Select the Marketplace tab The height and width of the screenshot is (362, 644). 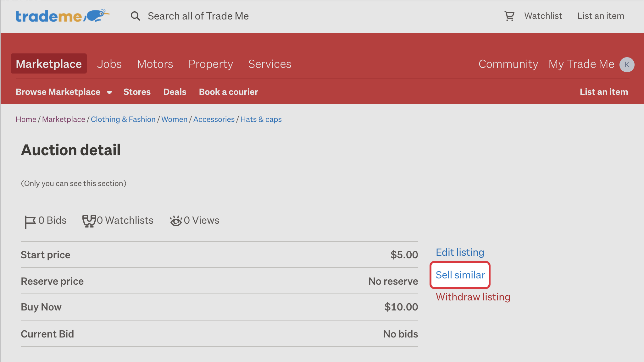(x=49, y=64)
